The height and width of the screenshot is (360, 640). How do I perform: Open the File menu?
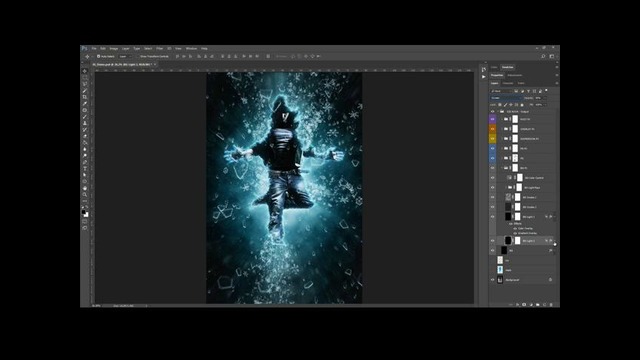tap(94, 49)
